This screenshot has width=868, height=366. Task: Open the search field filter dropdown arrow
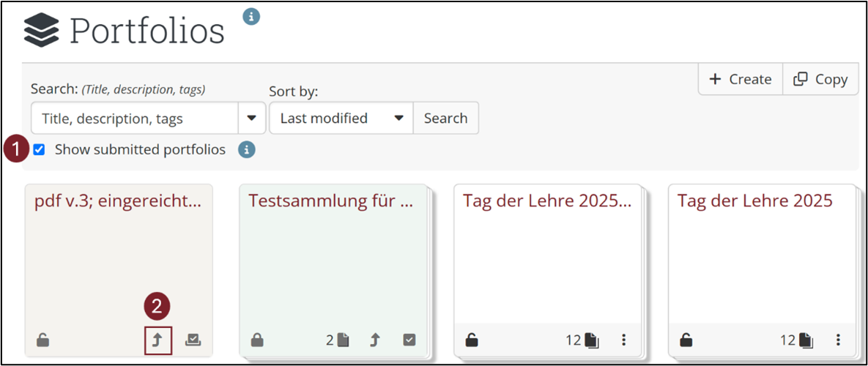[x=251, y=118]
